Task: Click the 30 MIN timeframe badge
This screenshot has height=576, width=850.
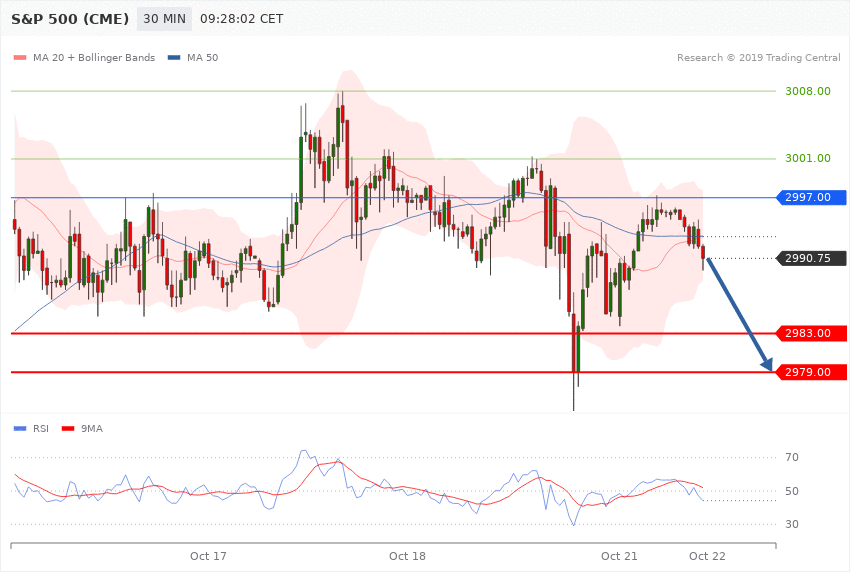Action: [x=164, y=19]
